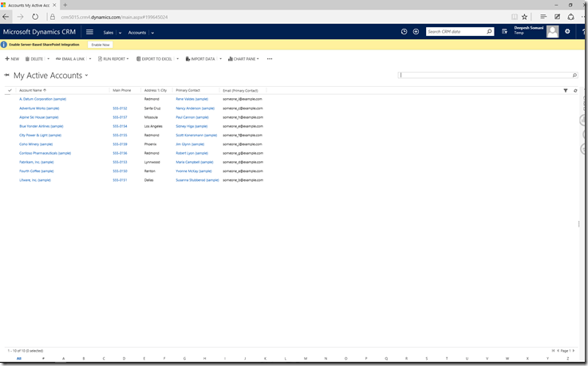Open the advanced find icon
The width and height of the screenshot is (588, 366).
505,32
